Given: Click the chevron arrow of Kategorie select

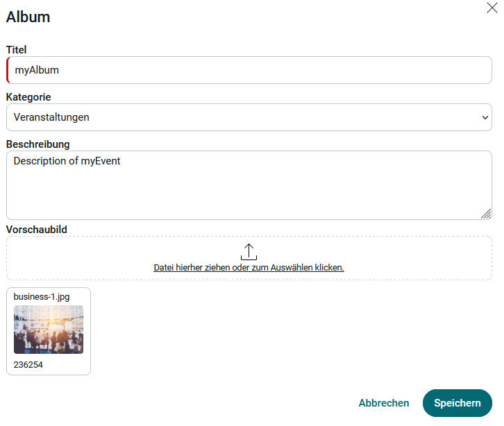Looking at the screenshot, I should point(485,117).
